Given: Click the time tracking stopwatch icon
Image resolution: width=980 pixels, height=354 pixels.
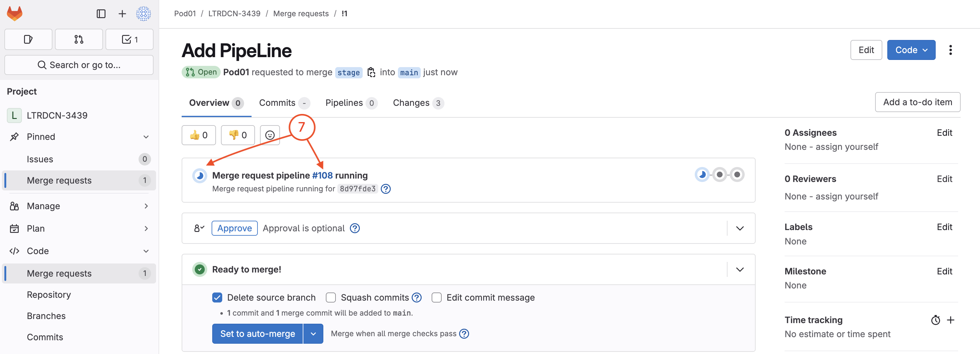Looking at the screenshot, I should pyautogui.click(x=935, y=320).
